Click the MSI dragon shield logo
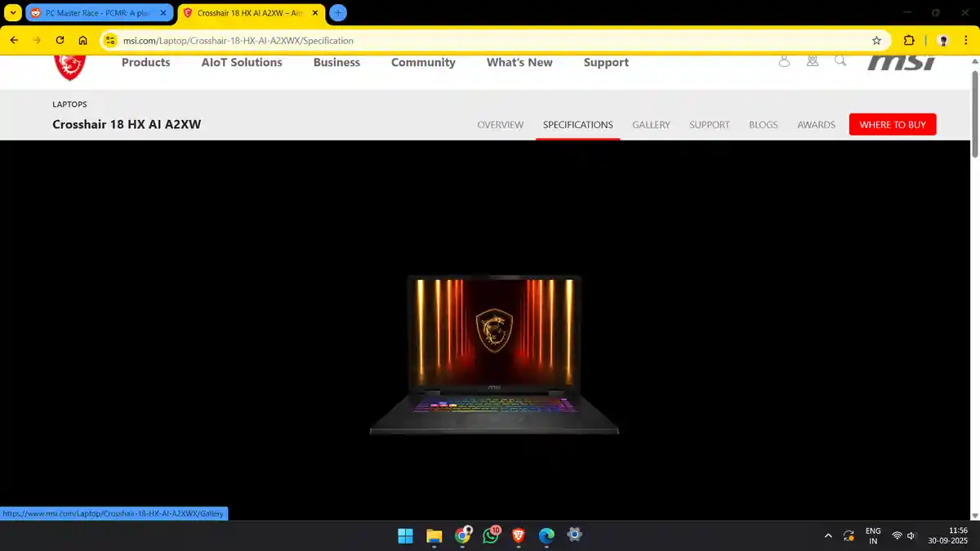The width and height of the screenshot is (980, 551). (69, 65)
